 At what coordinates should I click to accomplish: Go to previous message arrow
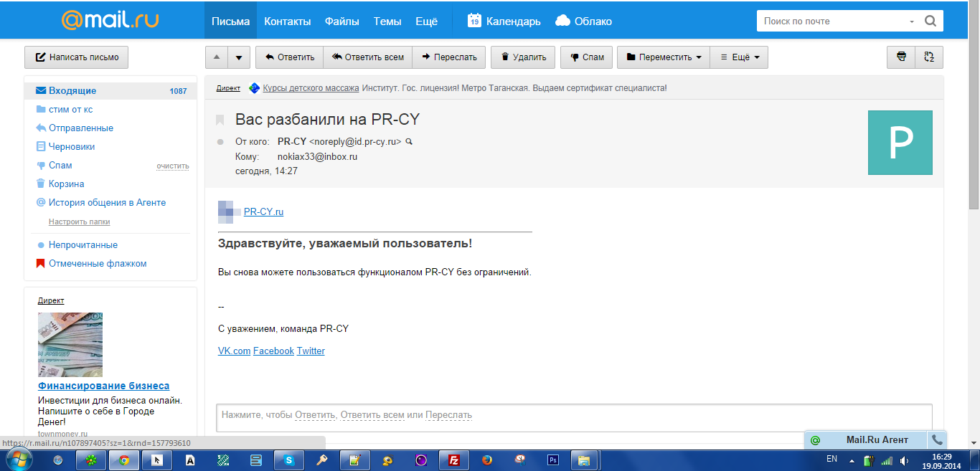tap(217, 57)
